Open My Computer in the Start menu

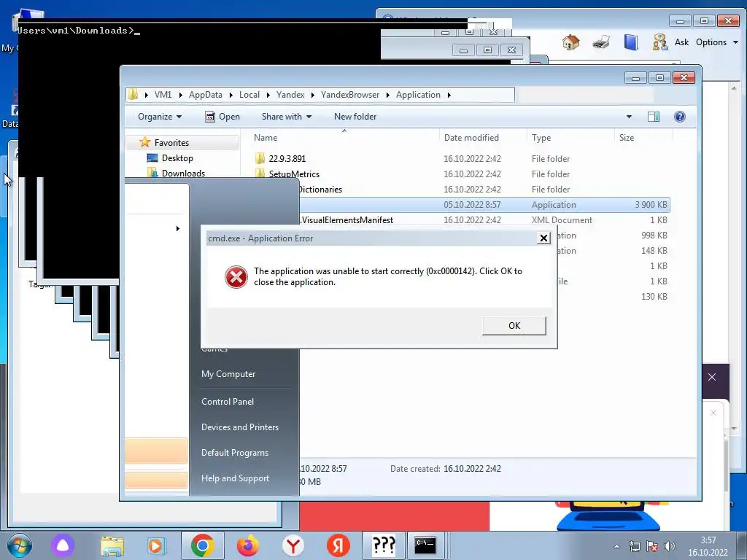(x=228, y=374)
